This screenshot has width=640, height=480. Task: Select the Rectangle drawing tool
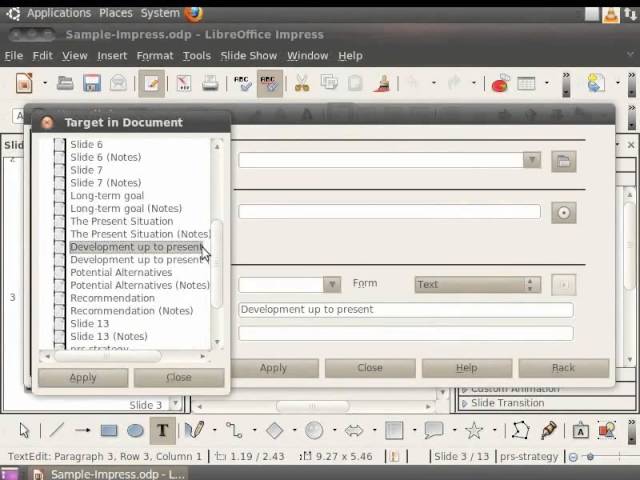[x=109, y=431]
